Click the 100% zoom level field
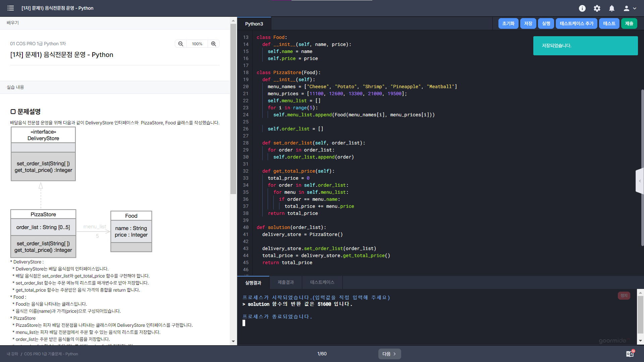 point(197,44)
